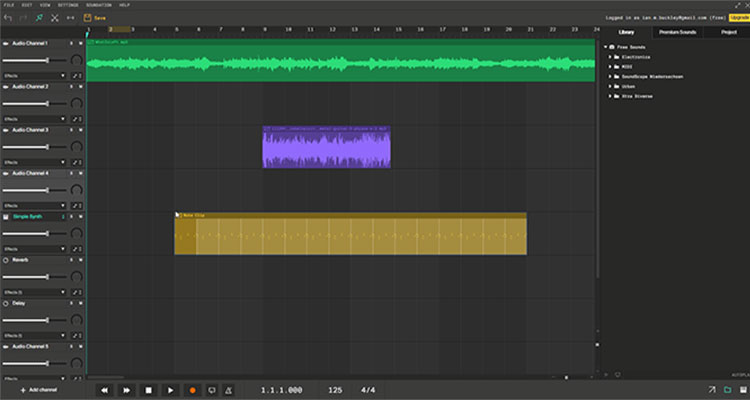Mute Audio Channel 1
The width and height of the screenshot is (750, 400).
80,44
